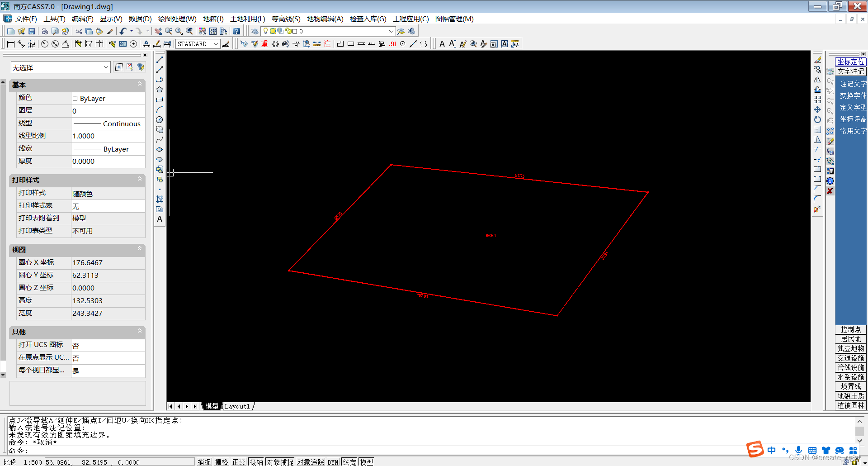Viewport: 868px width, 466px height.
Task: Click the Rotate tool icon
Action: tap(817, 119)
